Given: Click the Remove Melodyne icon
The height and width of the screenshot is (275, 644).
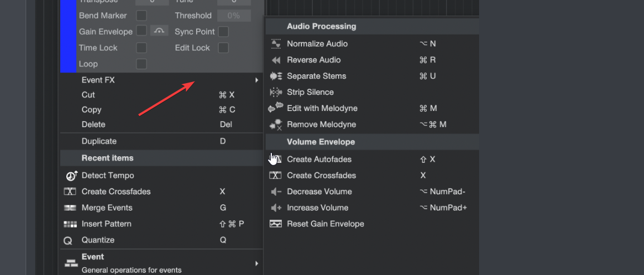Looking at the screenshot, I should (275, 124).
